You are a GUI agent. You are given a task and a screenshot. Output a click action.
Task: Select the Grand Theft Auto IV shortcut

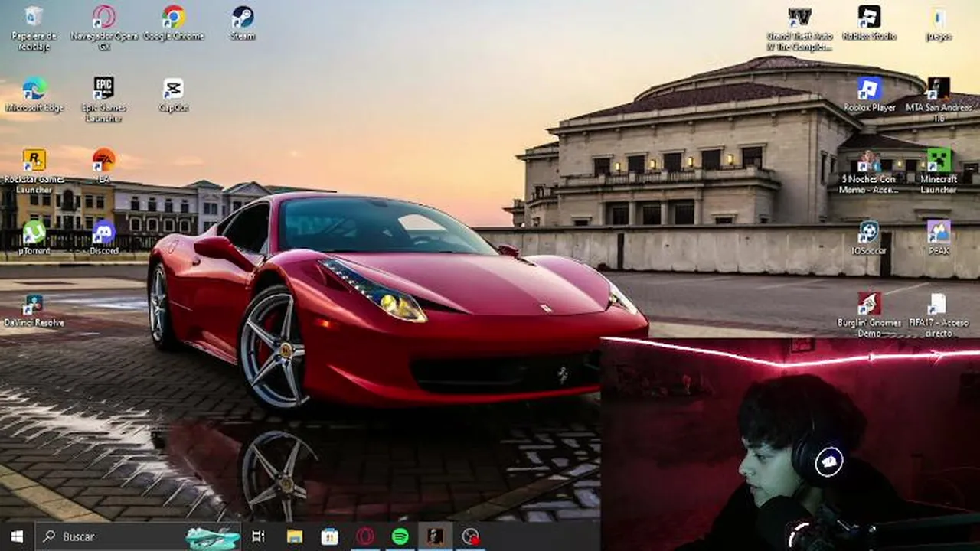(x=799, y=28)
